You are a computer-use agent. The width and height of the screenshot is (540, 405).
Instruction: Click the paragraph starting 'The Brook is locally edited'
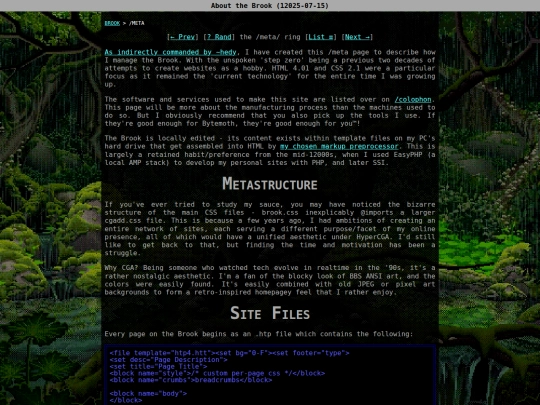click(x=270, y=150)
